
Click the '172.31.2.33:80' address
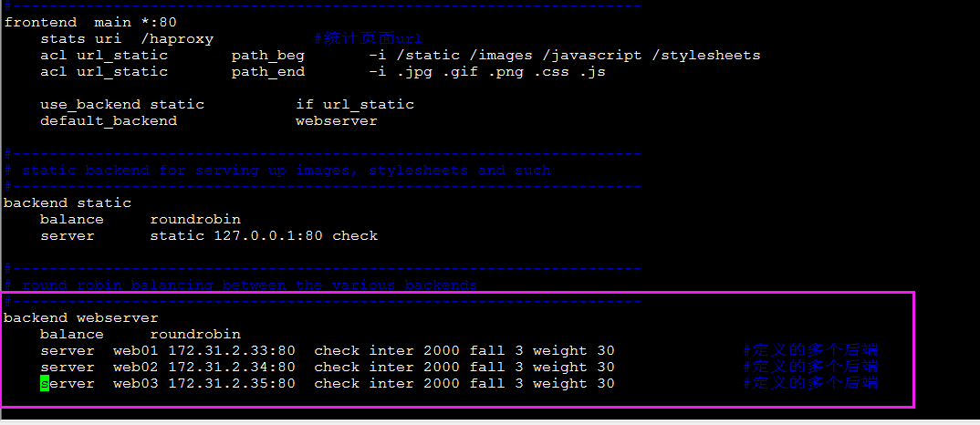232,350
